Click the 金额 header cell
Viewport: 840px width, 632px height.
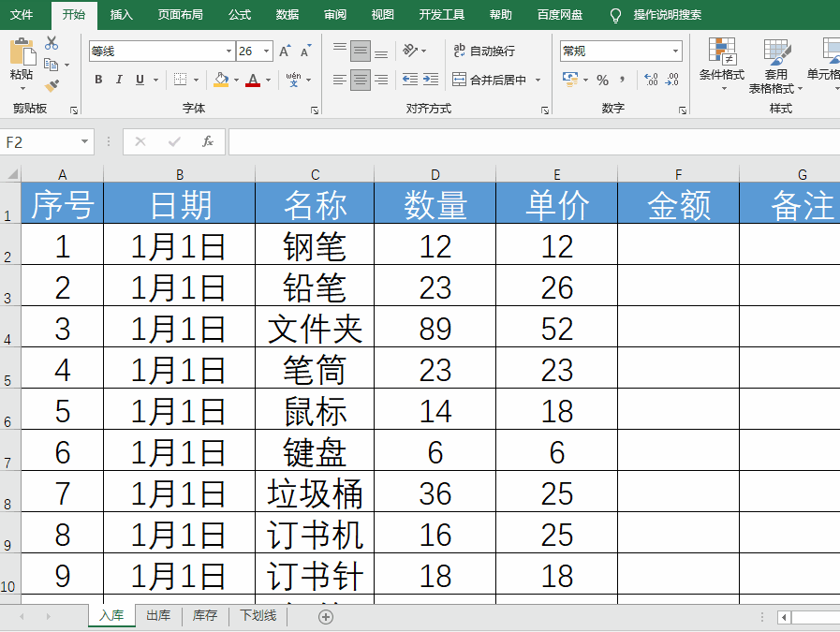tap(678, 203)
